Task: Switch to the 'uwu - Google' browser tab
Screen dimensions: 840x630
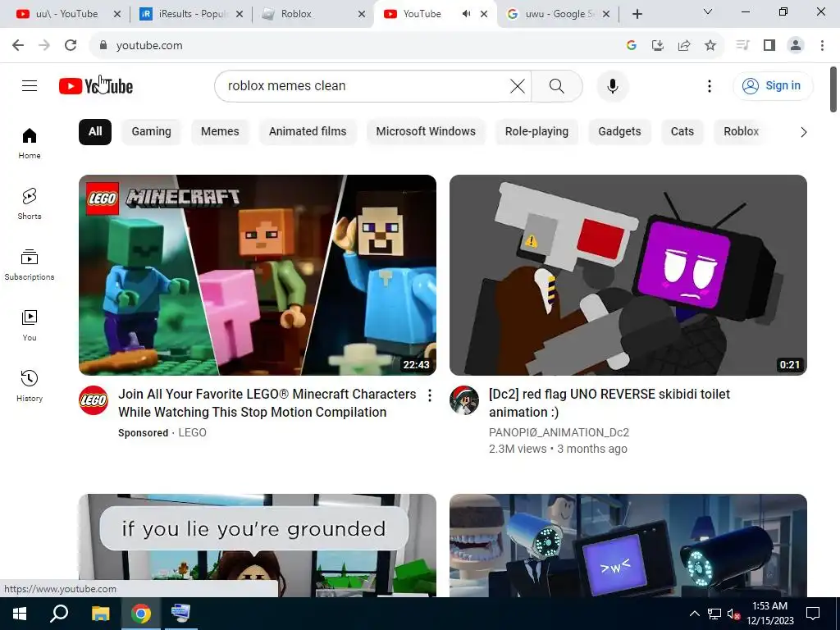Action: [557, 14]
